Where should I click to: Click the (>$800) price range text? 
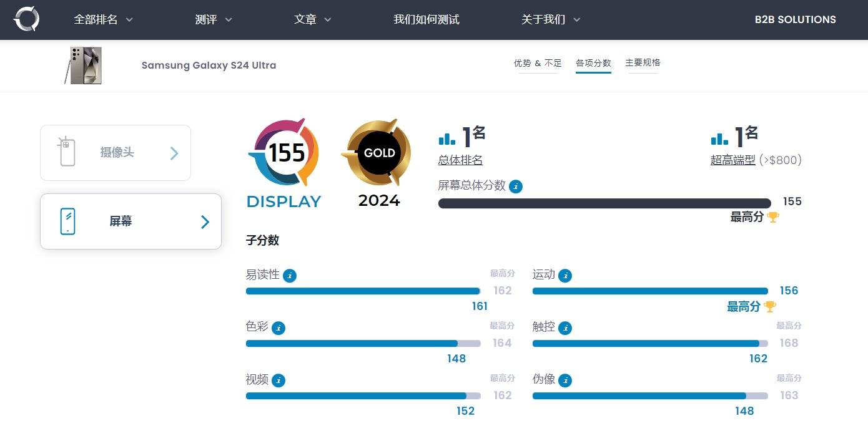(781, 160)
